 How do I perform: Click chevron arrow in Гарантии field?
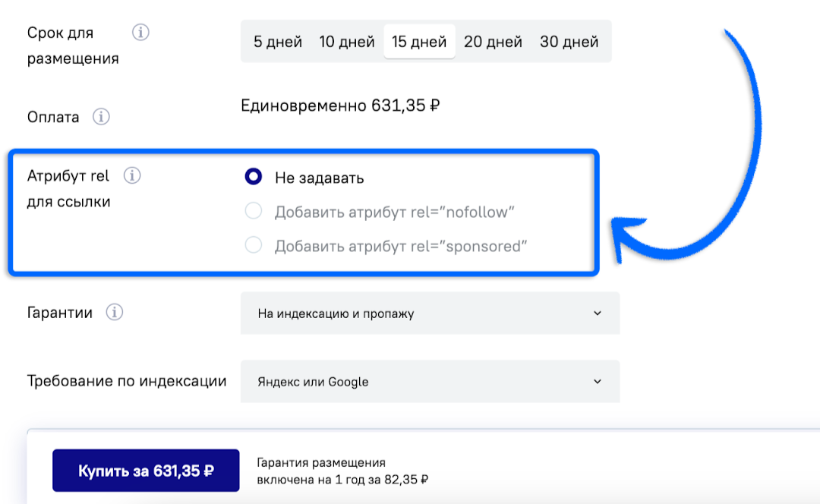pyautogui.click(x=598, y=313)
